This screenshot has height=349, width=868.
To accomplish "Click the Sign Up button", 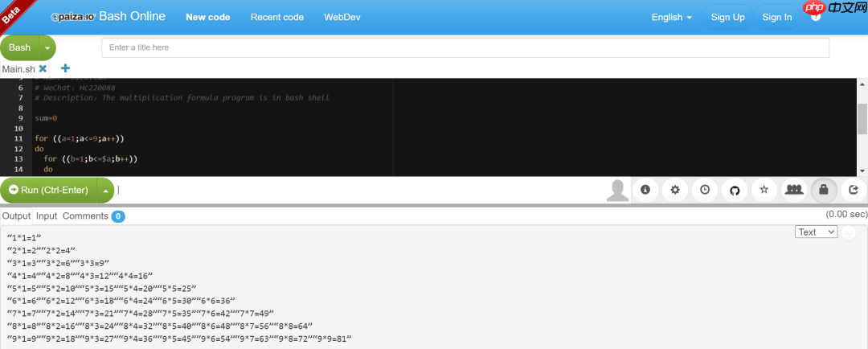I will pyautogui.click(x=728, y=17).
